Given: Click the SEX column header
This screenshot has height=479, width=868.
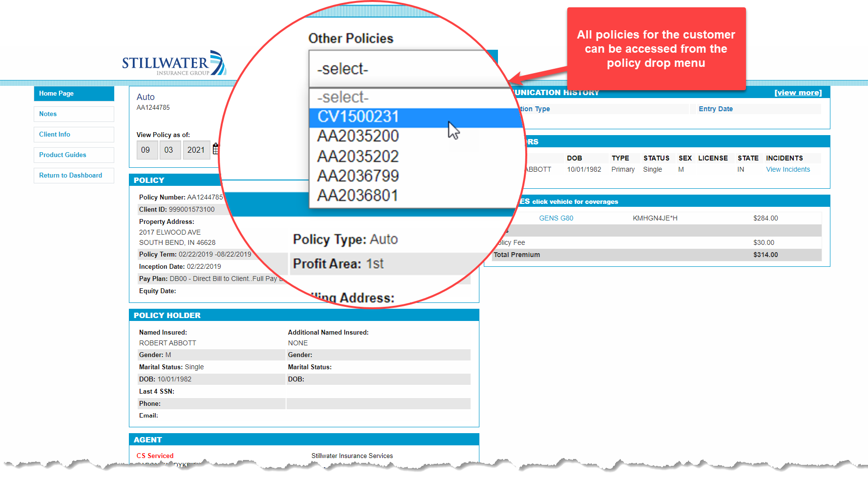Looking at the screenshot, I should click(x=685, y=158).
